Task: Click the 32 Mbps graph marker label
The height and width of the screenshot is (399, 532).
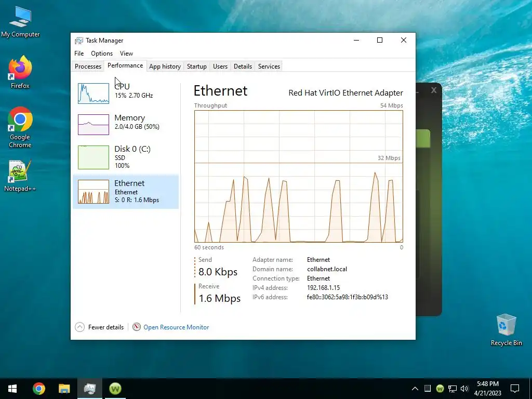Action: [389, 158]
